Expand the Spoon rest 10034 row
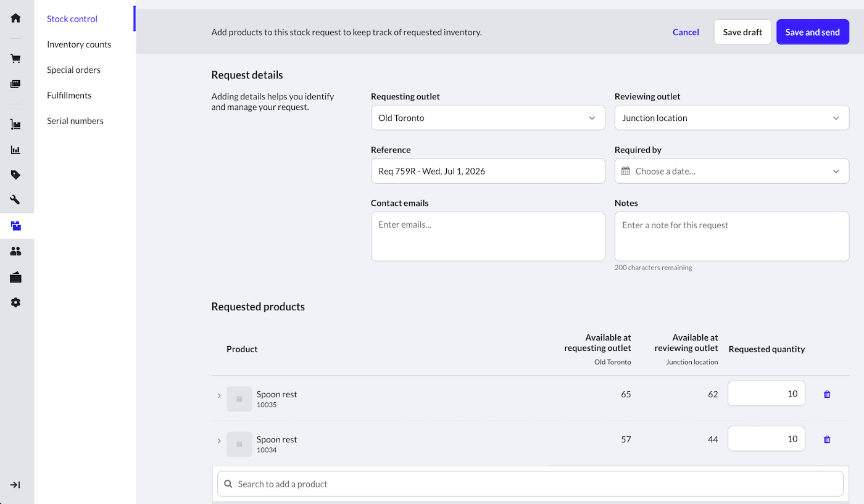The width and height of the screenshot is (864, 504). point(219,440)
